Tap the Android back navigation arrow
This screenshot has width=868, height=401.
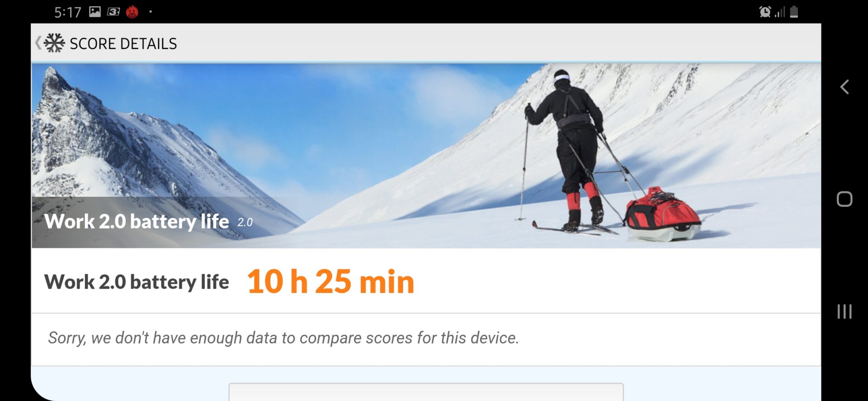[844, 86]
